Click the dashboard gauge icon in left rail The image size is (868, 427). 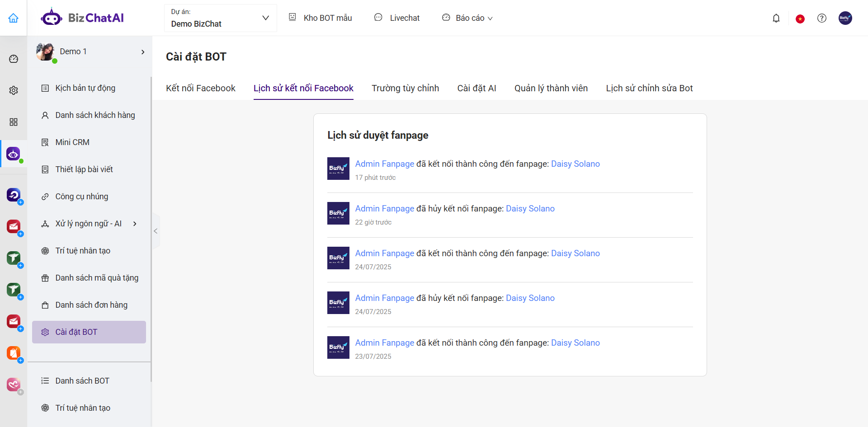(14, 59)
